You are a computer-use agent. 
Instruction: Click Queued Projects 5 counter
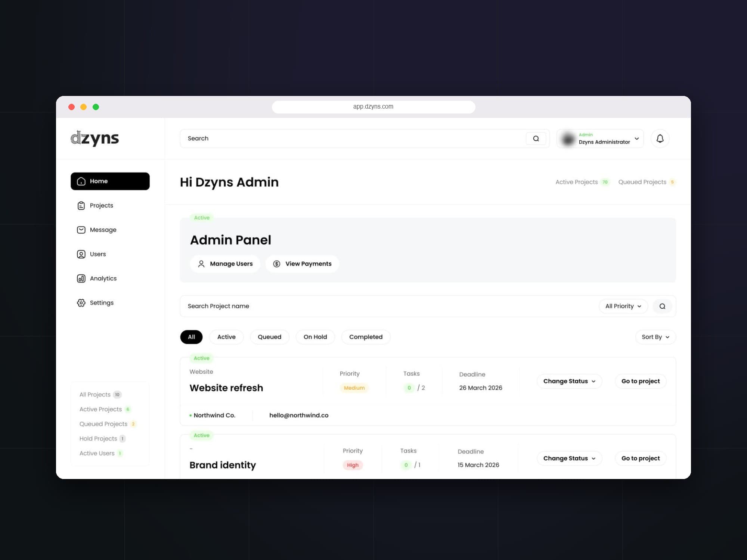click(647, 182)
